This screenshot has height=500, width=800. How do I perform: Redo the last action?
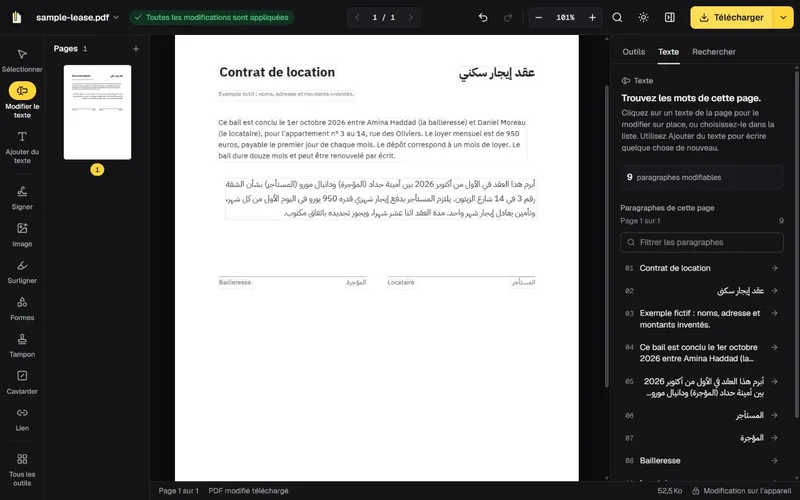pyautogui.click(x=508, y=17)
